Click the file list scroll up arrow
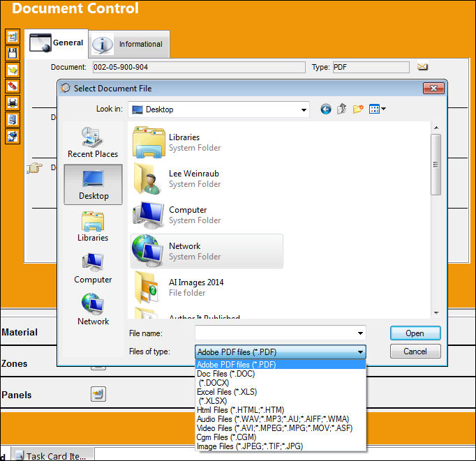 (x=436, y=128)
